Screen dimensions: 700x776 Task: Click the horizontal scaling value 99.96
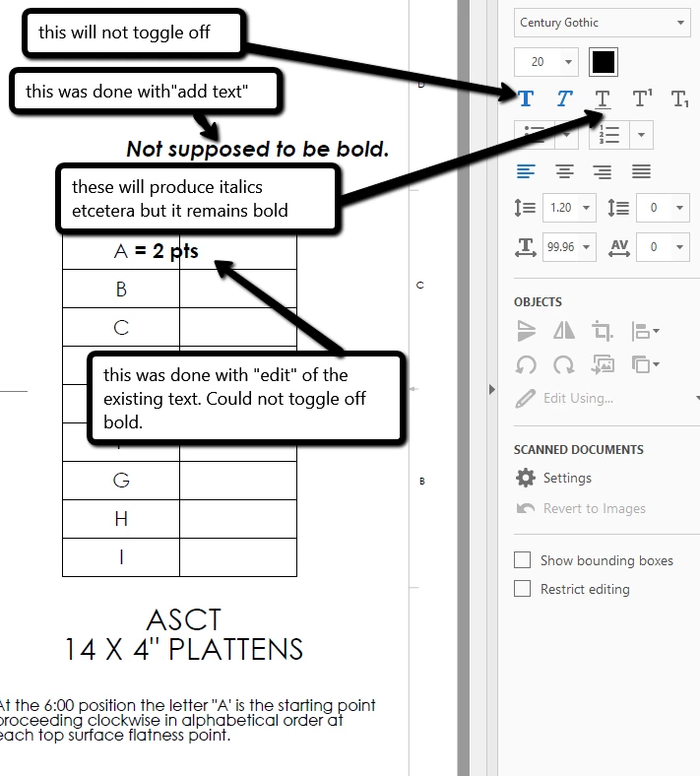[x=561, y=247]
